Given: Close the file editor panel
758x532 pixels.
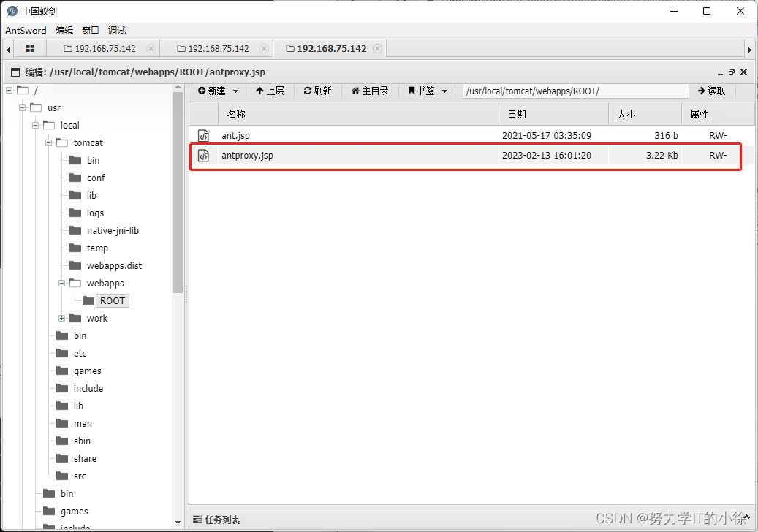Looking at the screenshot, I should tap(743, 72).
